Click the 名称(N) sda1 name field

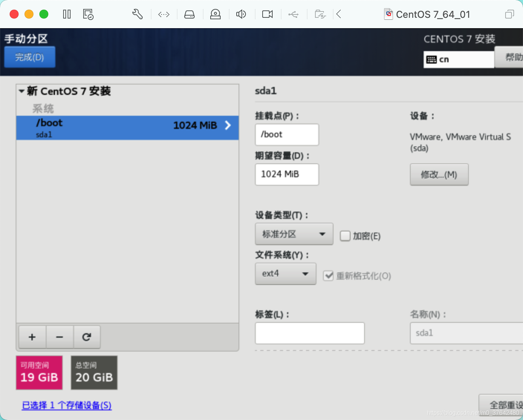[467, 333]
